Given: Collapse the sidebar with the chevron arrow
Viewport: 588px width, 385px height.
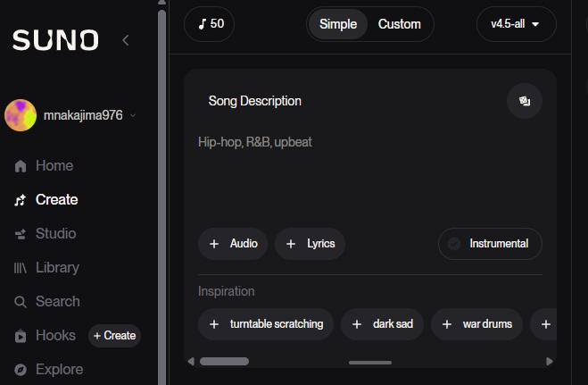Looking at the screenshot, I should click(x=126, y=39).
